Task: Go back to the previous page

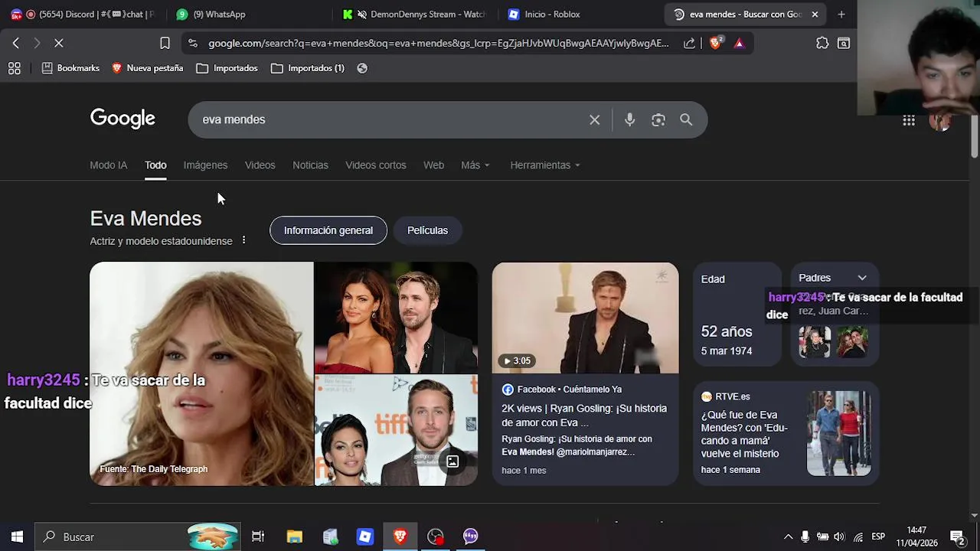Action: point(15,44)
